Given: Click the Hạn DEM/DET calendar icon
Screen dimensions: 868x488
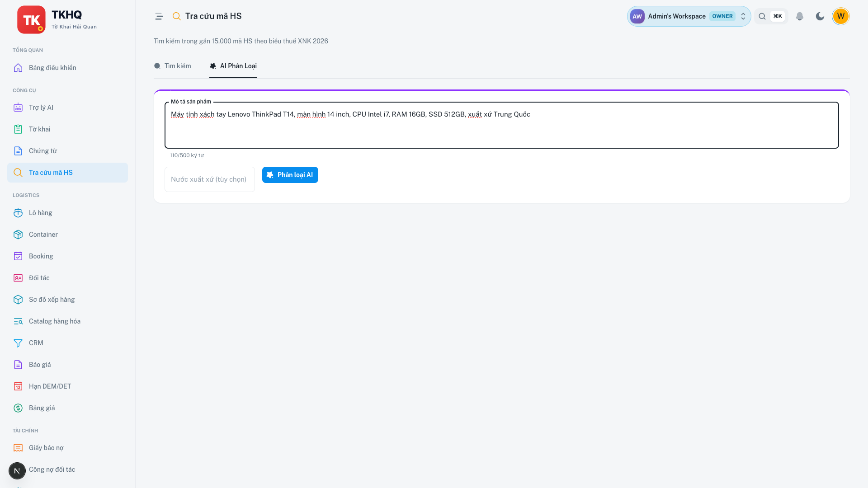Looking at the screenshot, I should (x=18, y=386).
